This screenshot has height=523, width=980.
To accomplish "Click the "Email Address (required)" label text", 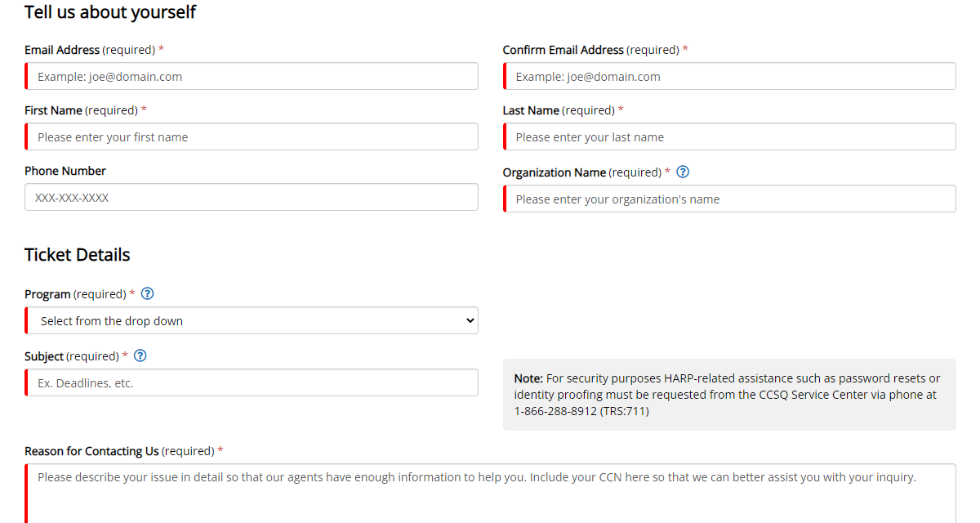I will tap(89, 50).
